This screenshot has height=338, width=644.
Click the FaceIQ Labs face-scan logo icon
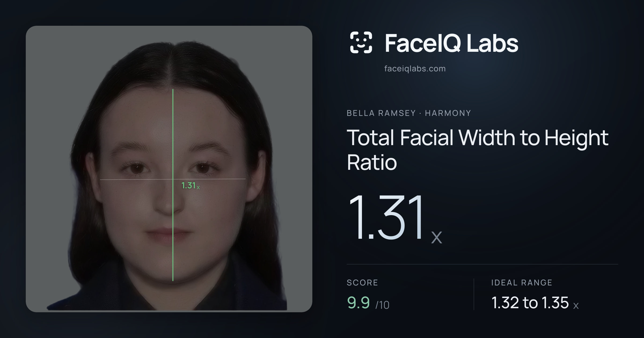coord(361,43)
